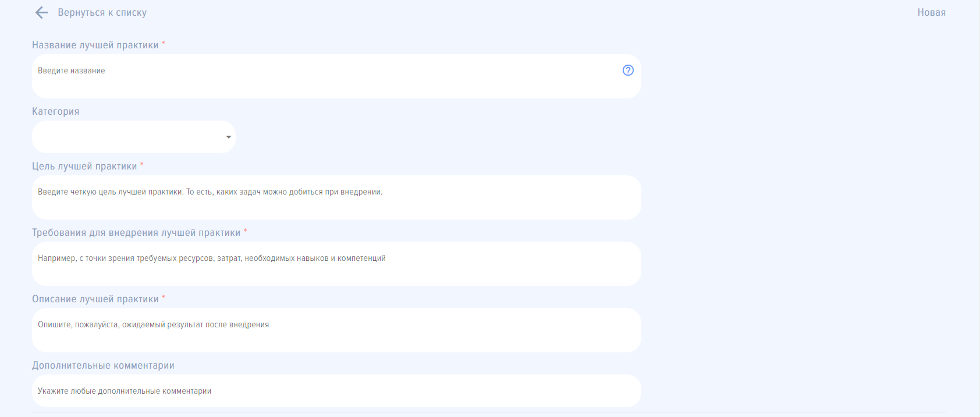Click the 'Требования для внедрения лучшей практики' label
The height and width of the screenshot is (417, 980).
[x=136, y=233]
